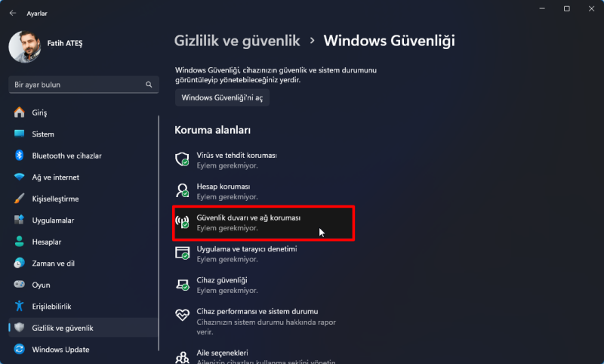604x364 pixels.
Task: Click the Fatih ATEŞ profile picture
Action: pyautogui.click(x=25, y=47)
